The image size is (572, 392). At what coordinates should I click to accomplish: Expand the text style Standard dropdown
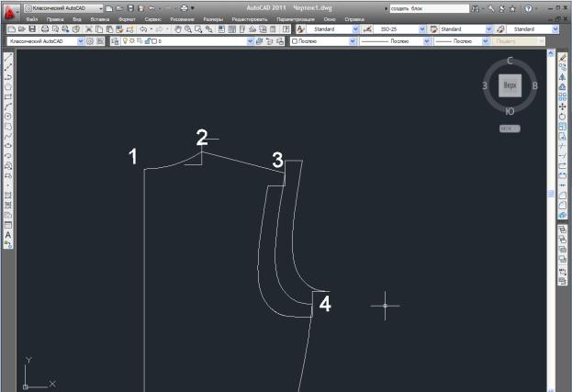(x=355, y=29)
